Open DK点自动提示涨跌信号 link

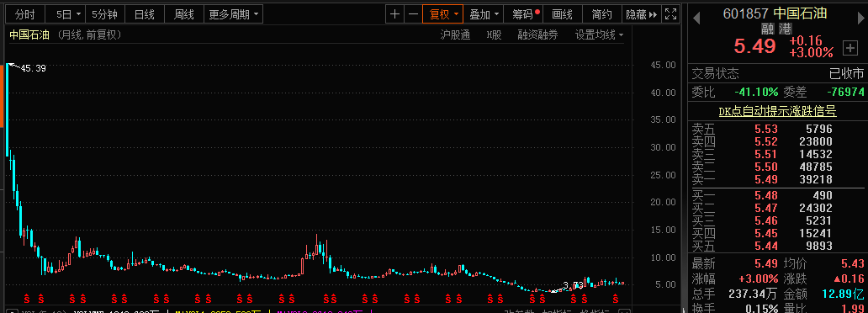click(x=777, y=111)
